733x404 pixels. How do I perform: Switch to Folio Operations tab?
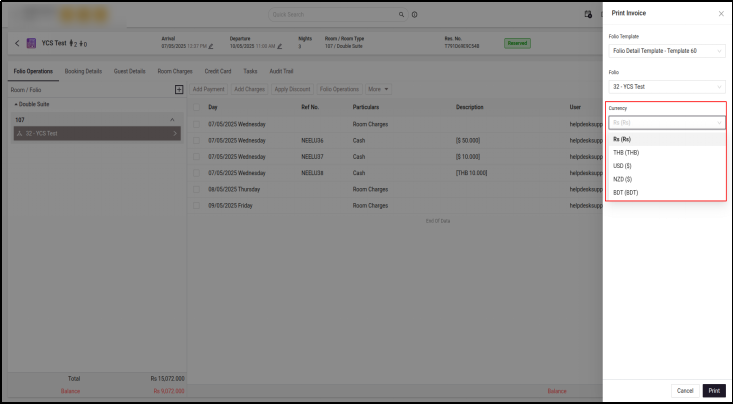(33, 72)
